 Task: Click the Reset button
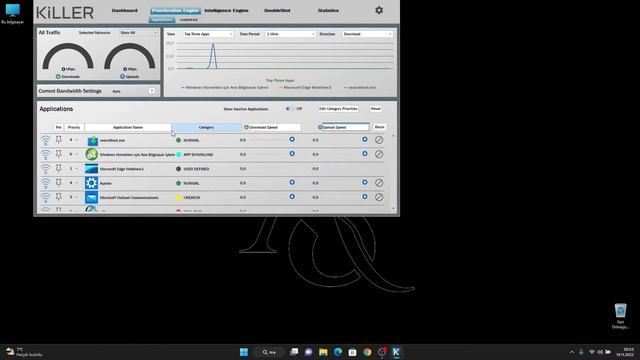(376, 109)
